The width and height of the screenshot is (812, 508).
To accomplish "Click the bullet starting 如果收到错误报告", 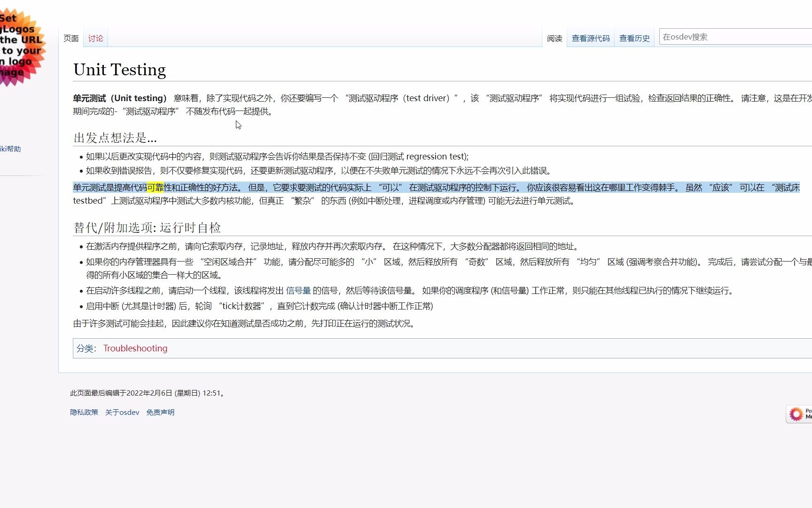I will point(320,171).
